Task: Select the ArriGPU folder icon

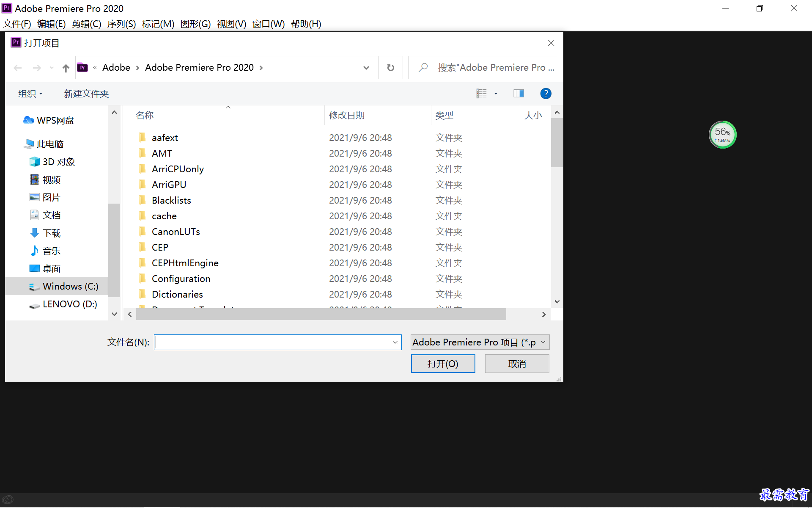Action: (x=142, y=185)
